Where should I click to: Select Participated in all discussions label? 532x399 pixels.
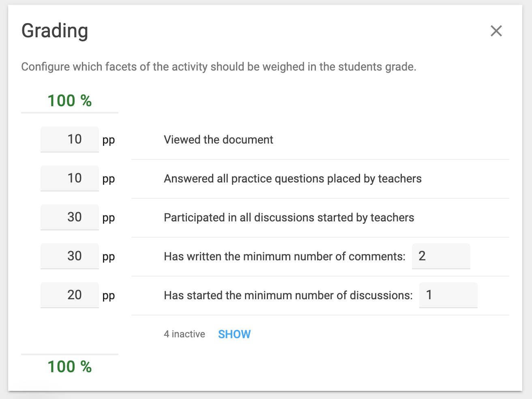coord(289,217)
